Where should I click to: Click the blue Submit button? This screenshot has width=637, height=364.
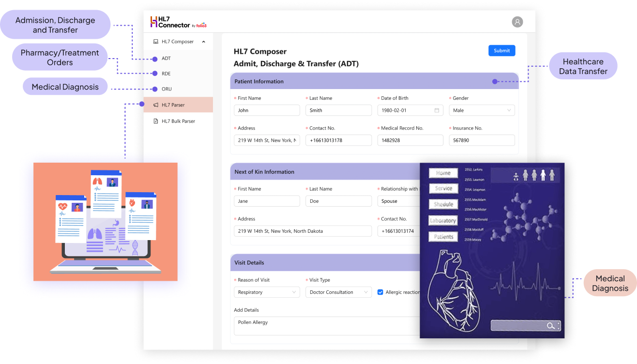tap(502, 50)
